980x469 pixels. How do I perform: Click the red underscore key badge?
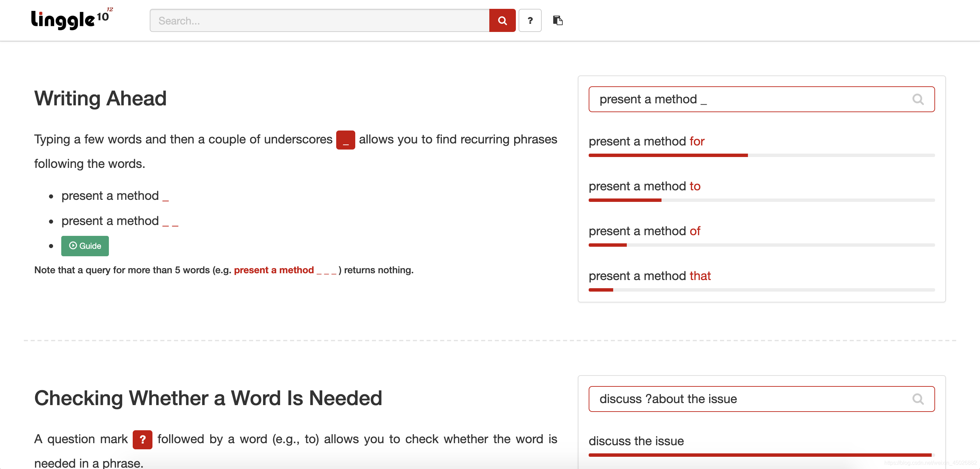click(x=345, y=140)
